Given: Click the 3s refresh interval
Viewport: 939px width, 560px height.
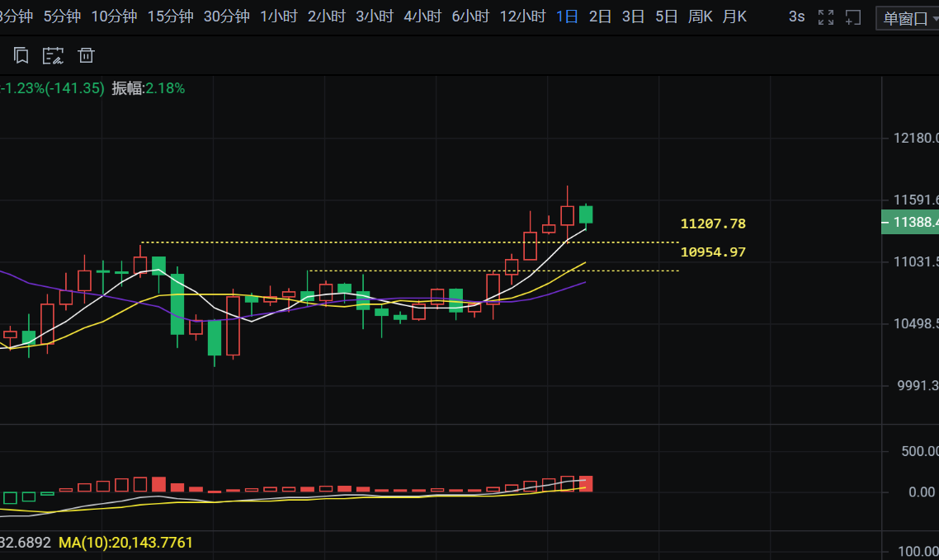Looking at the screenshot, I should [x=796, y=16].
